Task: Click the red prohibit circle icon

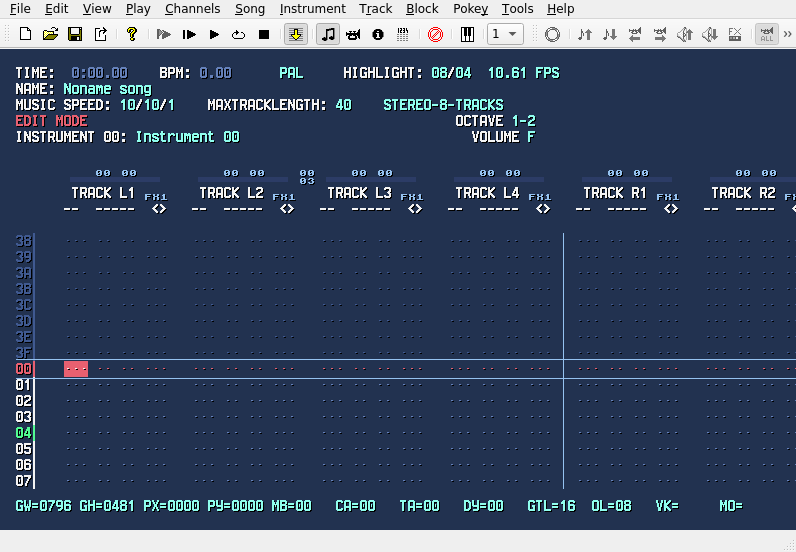Action: (x=435, y=35)
